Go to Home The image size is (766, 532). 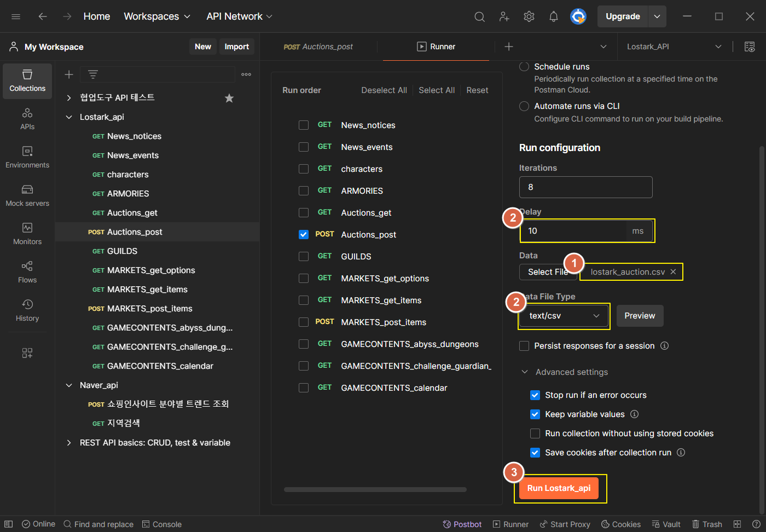click(x=97, y=16)
